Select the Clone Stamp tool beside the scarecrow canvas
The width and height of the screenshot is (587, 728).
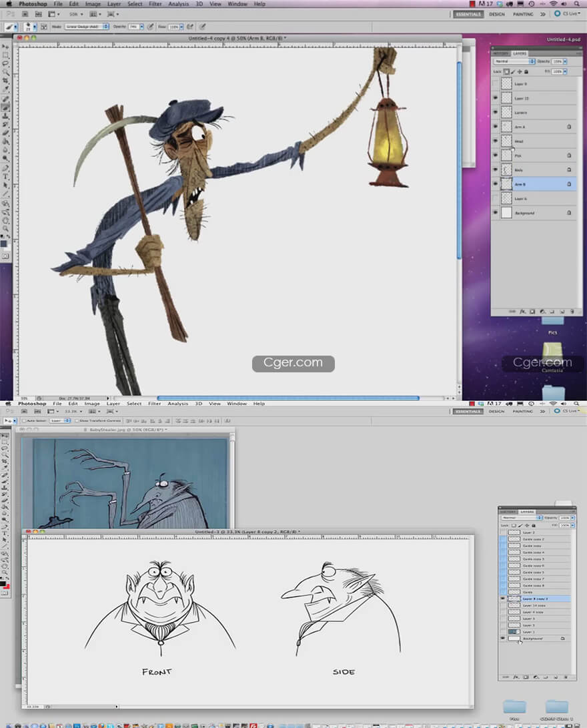click(x=5, y=115)
